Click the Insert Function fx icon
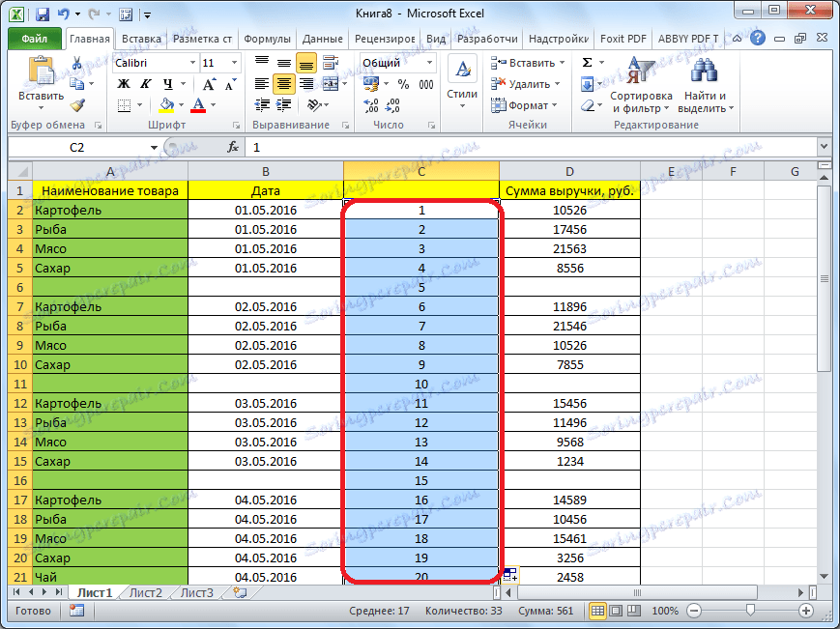The height and width of the screenshot is (629, 840). click(233, 148)
